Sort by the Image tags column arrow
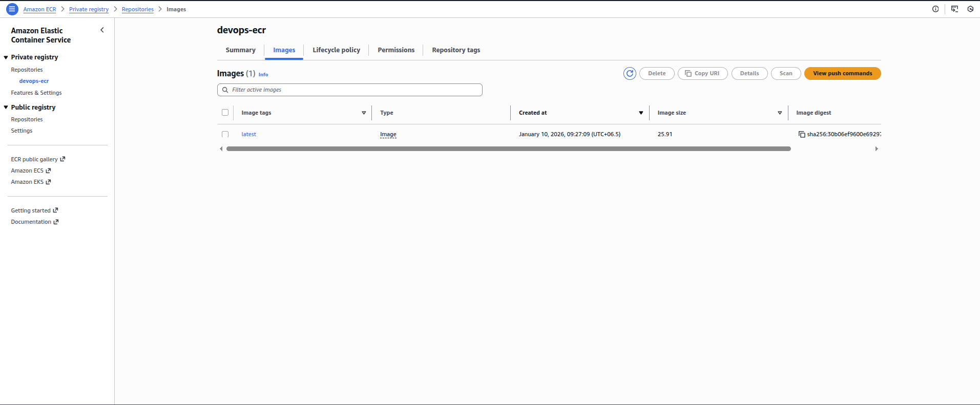980x405 pixels. click(364, 113)
